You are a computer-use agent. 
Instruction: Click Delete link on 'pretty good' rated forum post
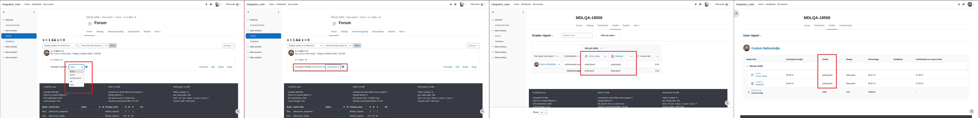tap(465, 67)
